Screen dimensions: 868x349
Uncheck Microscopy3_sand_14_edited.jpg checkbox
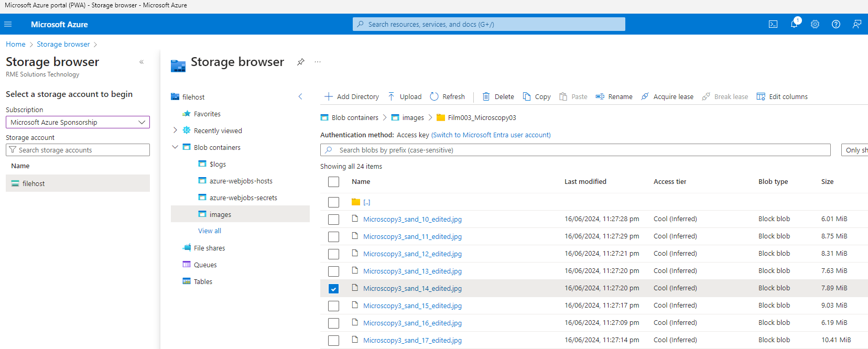pos(333,289)
